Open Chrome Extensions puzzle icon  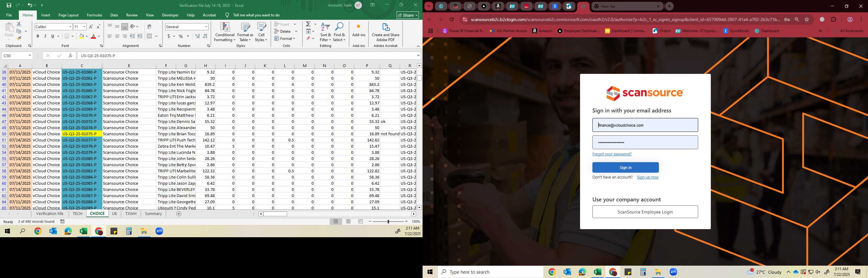[x=834, y=19]
